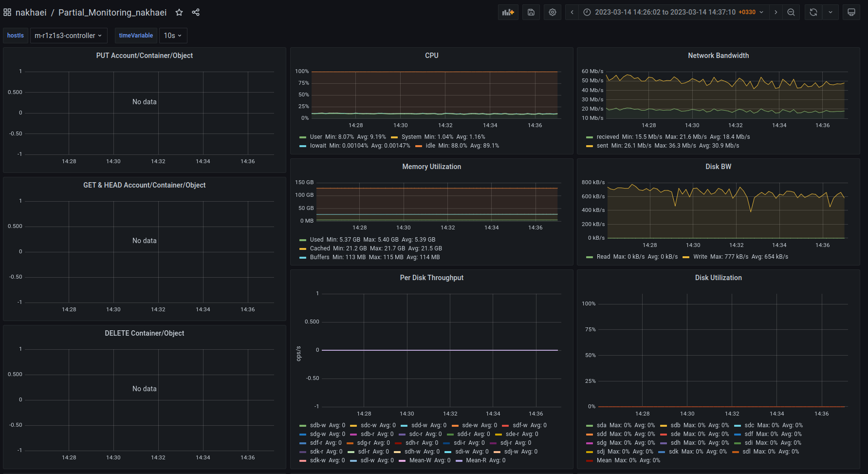Open the timeVariable 10s dropdown

173,36
